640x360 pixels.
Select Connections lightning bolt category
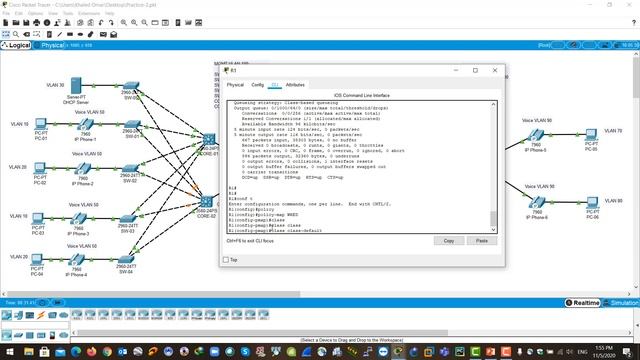tap(41, 315)
